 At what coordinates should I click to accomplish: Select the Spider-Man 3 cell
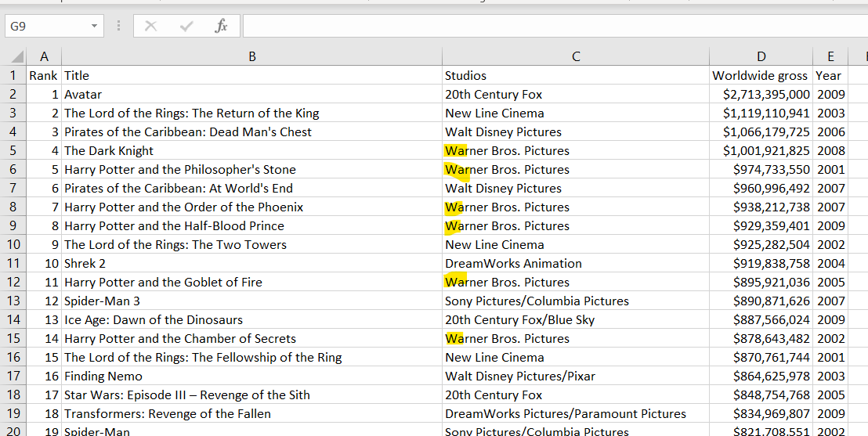pyautogui.click(x=252, y=301)
